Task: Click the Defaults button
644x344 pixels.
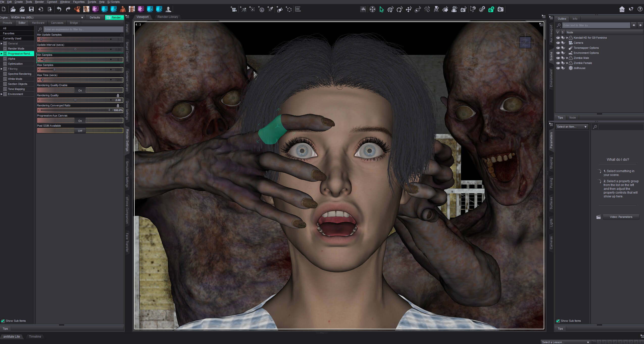Action: coord(95,17)
